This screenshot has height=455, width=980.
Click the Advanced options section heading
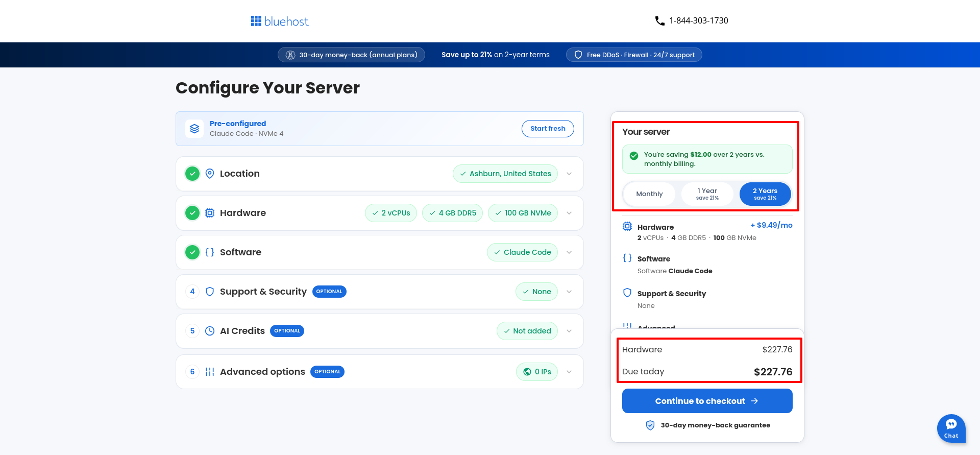[x=262, y=372]
